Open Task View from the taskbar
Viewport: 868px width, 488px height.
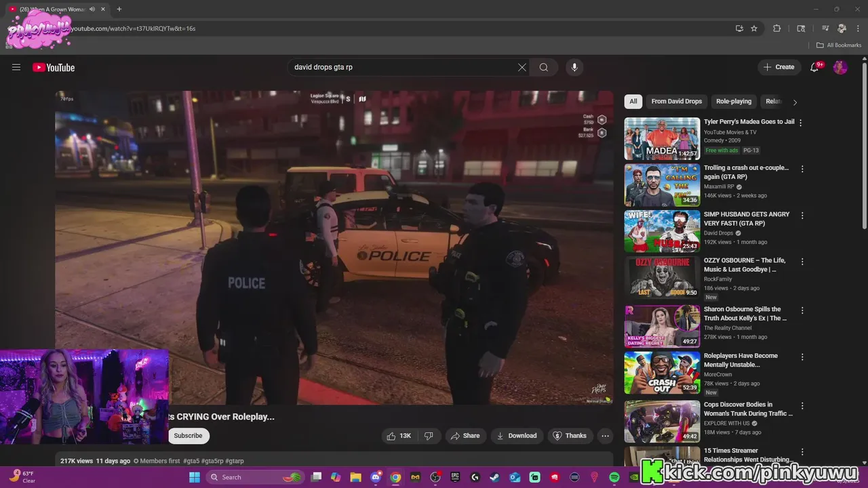pyautogui.click(x=316, y=477)
